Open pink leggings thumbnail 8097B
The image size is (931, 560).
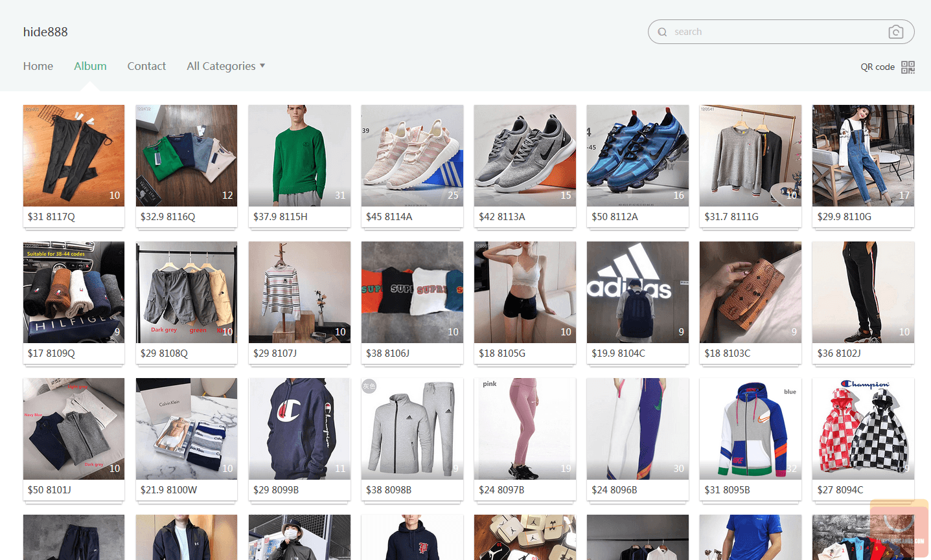pyautogui.click(x=525, y=429)
